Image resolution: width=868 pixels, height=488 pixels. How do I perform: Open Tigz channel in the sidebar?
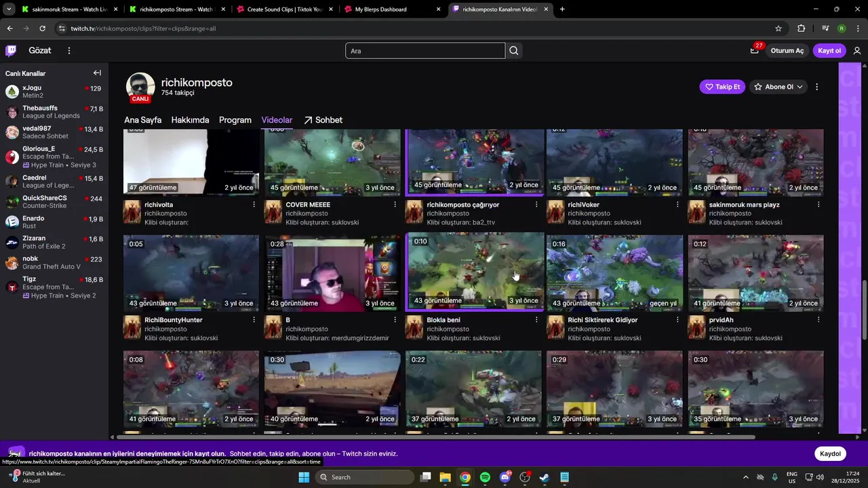tap(54, 287)
